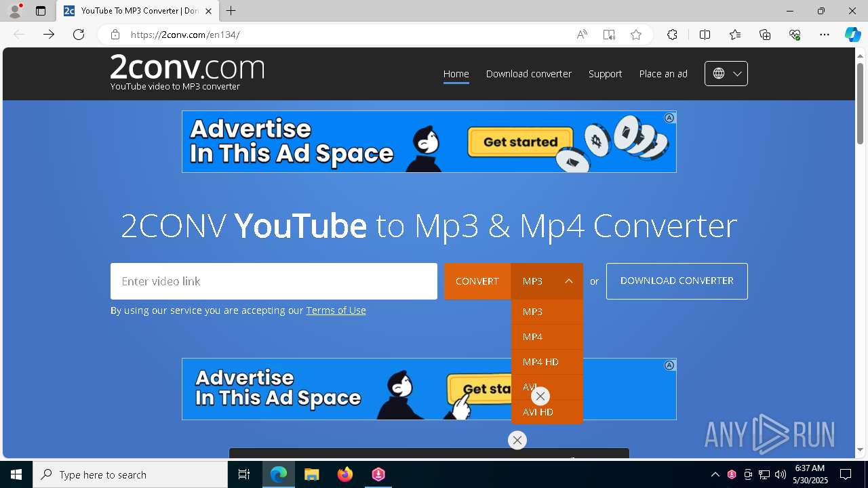Open Download converter nav link

529,74
